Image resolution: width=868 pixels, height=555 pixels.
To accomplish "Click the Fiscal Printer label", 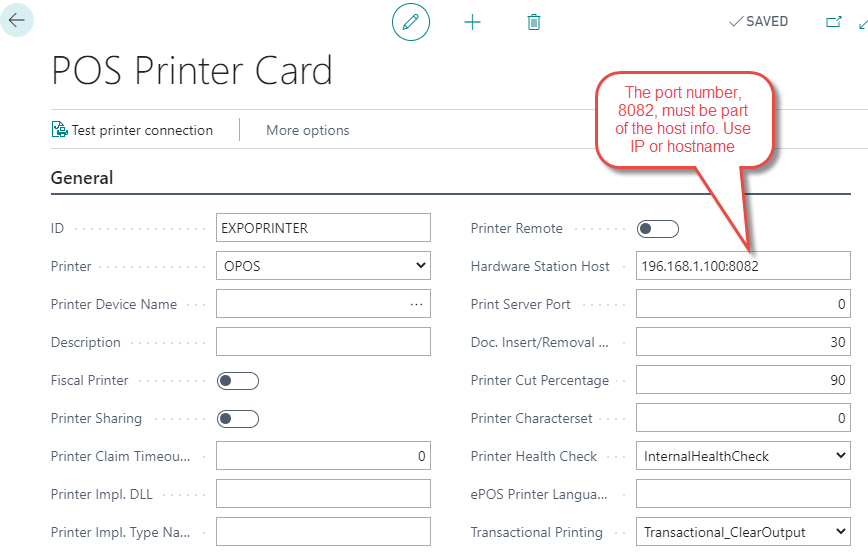I will click(90, 381).
